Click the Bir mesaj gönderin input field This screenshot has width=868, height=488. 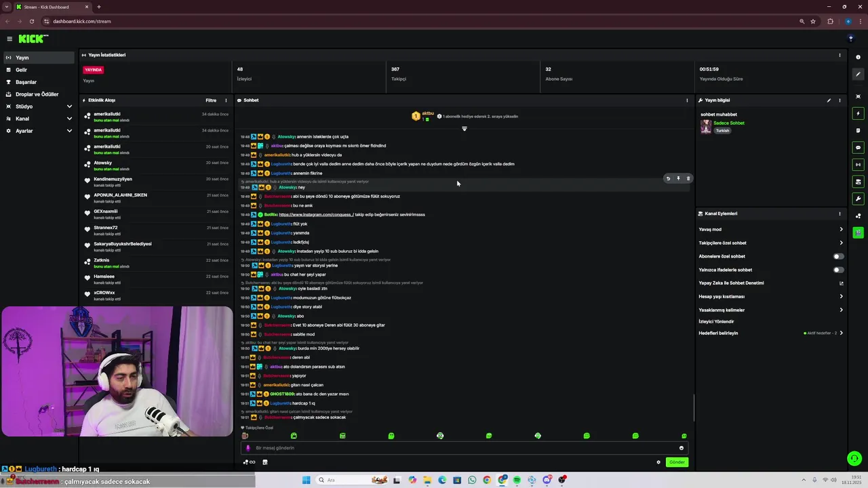click(465, 448)
